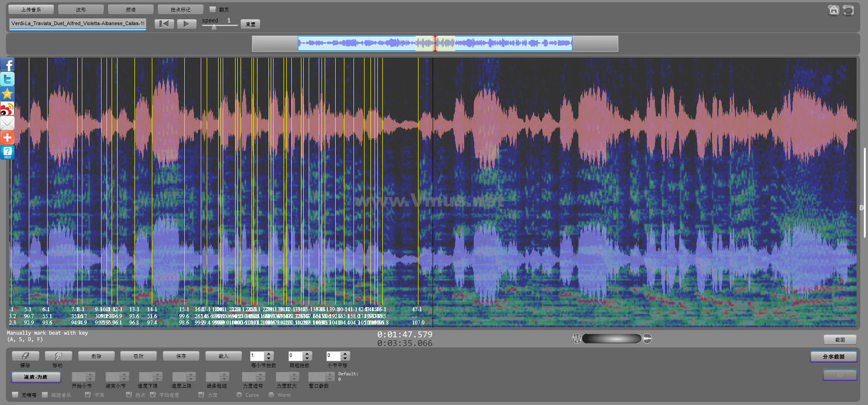Click the Twitter share icon

point(7,79)
